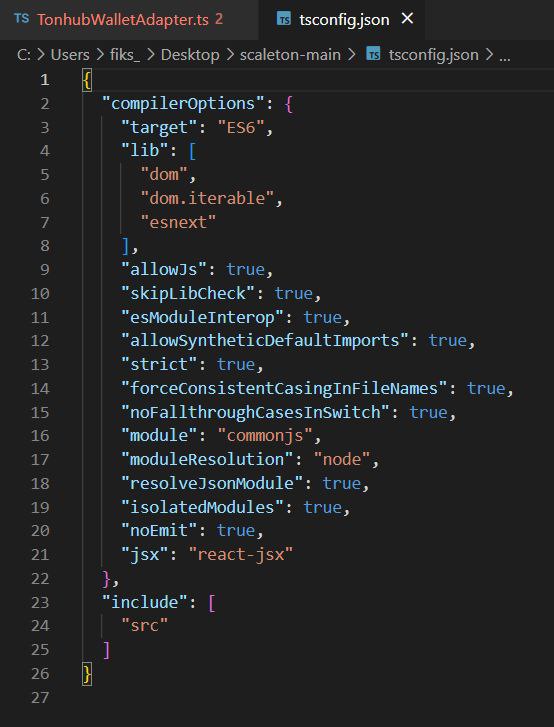The image size is (554, 727).
Task: Click the TS icon in the breadcrumb path
Action: point(373,55)
